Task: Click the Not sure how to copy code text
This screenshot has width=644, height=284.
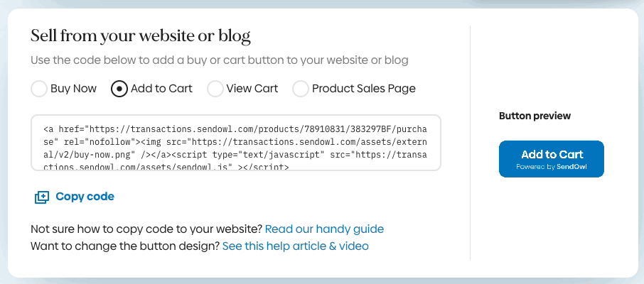Action: (146, 229)
